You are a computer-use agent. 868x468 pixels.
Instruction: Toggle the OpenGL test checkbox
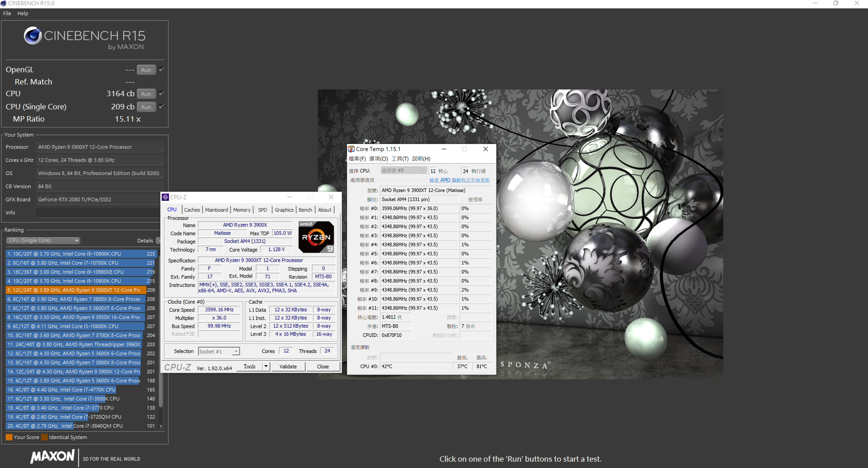(x=161, y=70)
